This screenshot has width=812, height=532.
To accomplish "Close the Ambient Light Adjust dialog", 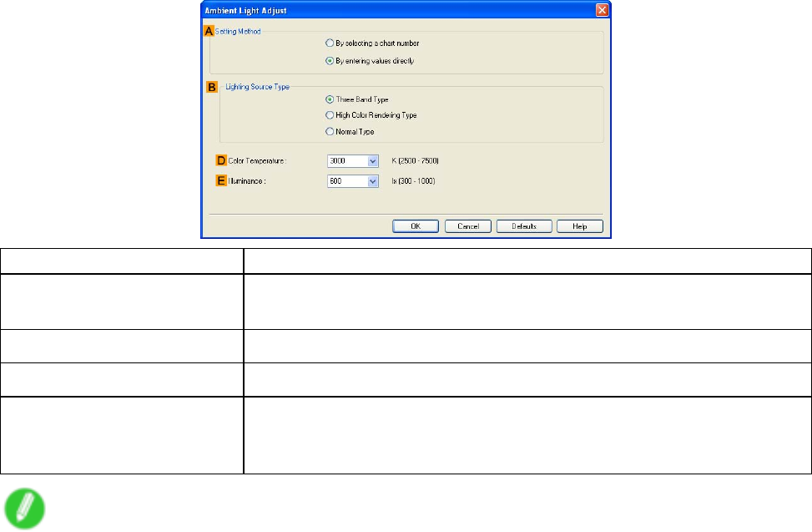I will pyautogui.click(x=602, y=10).
